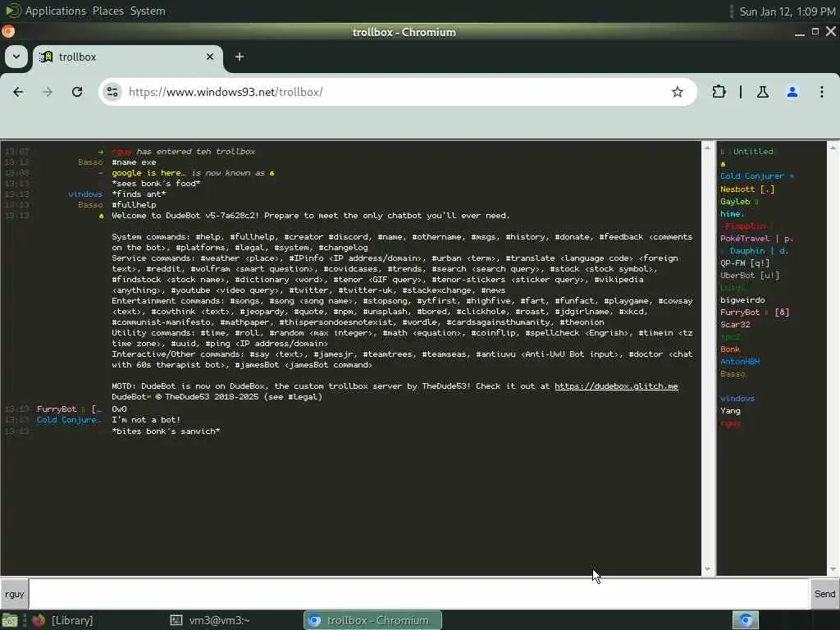Click the chat message input field
840x630 pixels.
(418, 594)
